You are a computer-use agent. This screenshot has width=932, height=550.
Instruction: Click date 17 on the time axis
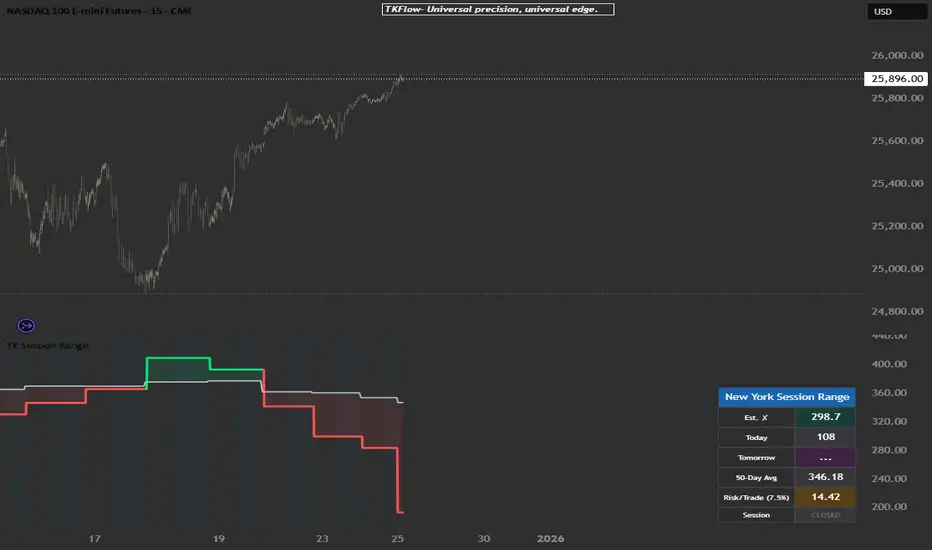coord(95,538)
